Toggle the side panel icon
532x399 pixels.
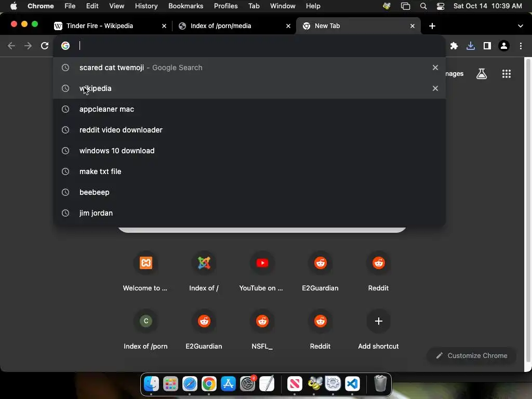(487, 46)
